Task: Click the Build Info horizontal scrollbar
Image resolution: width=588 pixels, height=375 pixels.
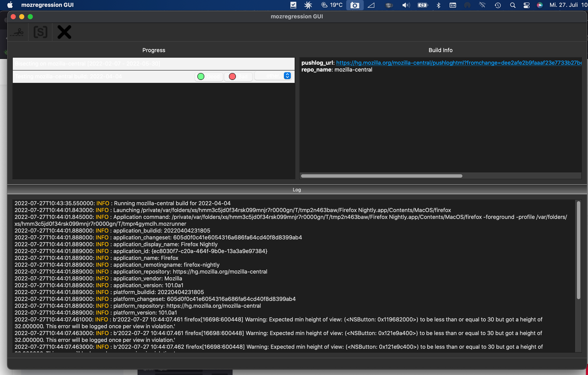Action: (381, 176)
